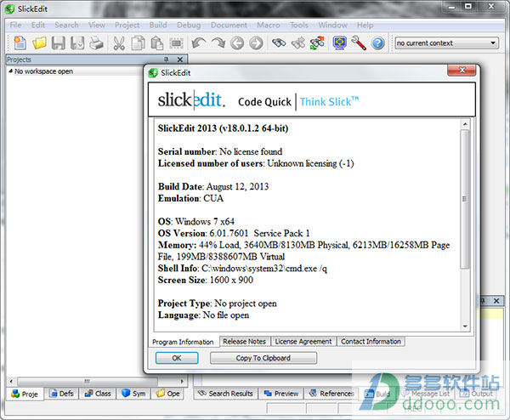
Task: Open the Build menu
Action: point(158,25)
